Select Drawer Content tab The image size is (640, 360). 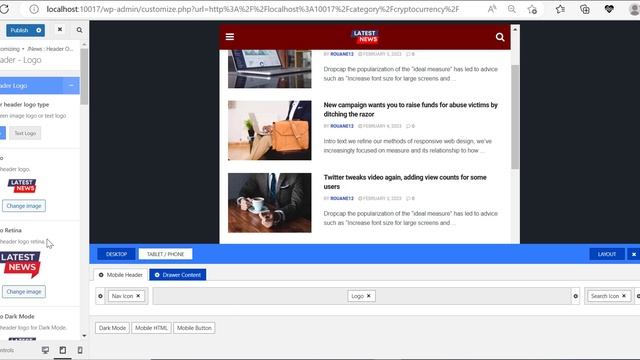click(178, 275)
